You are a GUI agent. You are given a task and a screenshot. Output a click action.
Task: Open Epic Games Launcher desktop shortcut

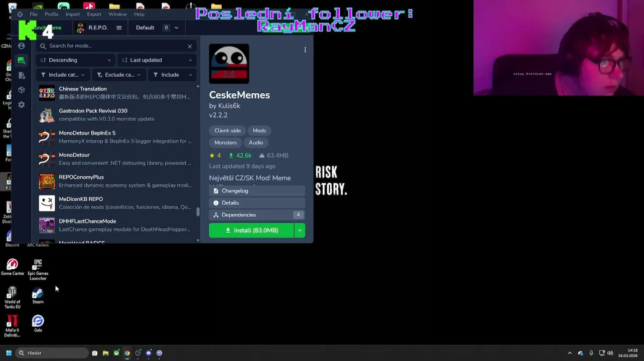point(38,269)
